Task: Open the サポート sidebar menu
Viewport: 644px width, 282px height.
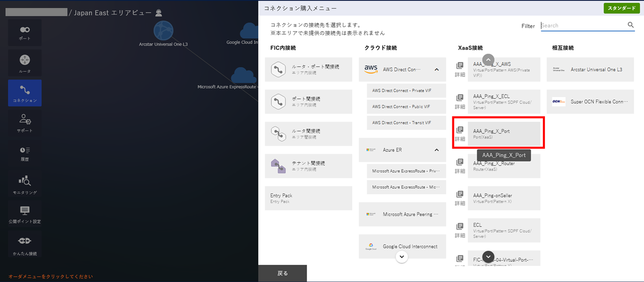Action: click(25, 123)
